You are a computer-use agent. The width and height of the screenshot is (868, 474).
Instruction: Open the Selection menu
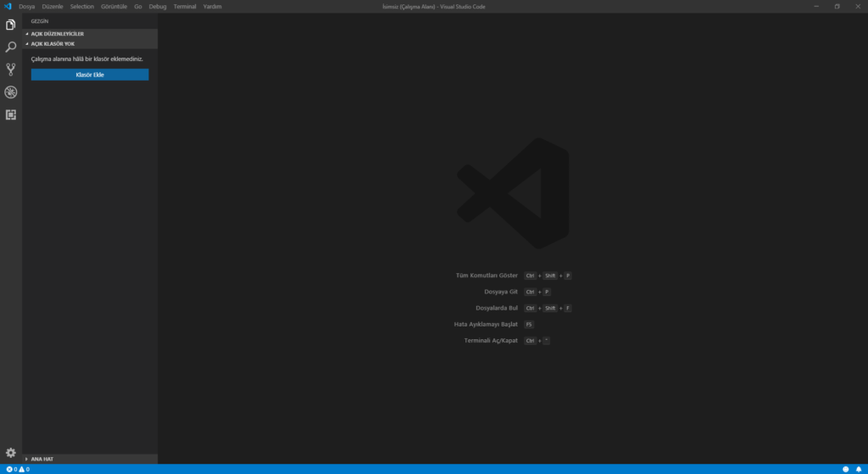click(x=82, y=7)
